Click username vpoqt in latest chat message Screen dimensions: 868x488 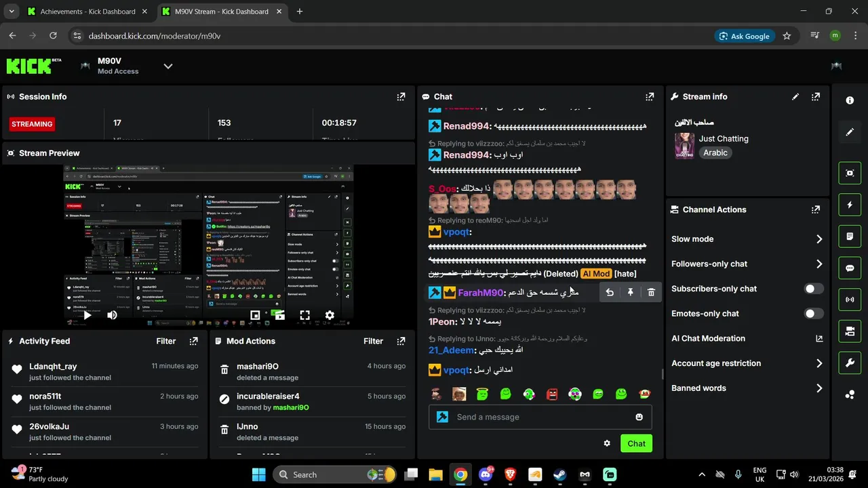456,370
